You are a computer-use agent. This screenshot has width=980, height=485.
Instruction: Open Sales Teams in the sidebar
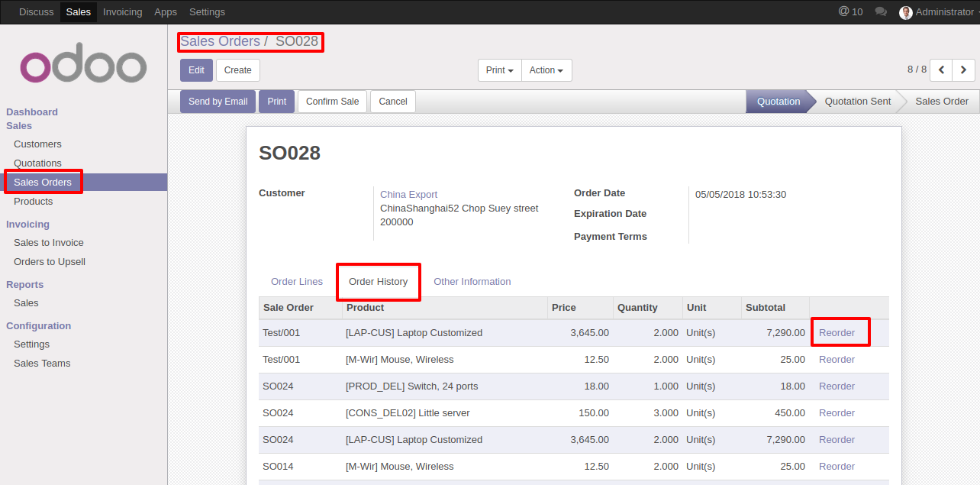[42, 364]
